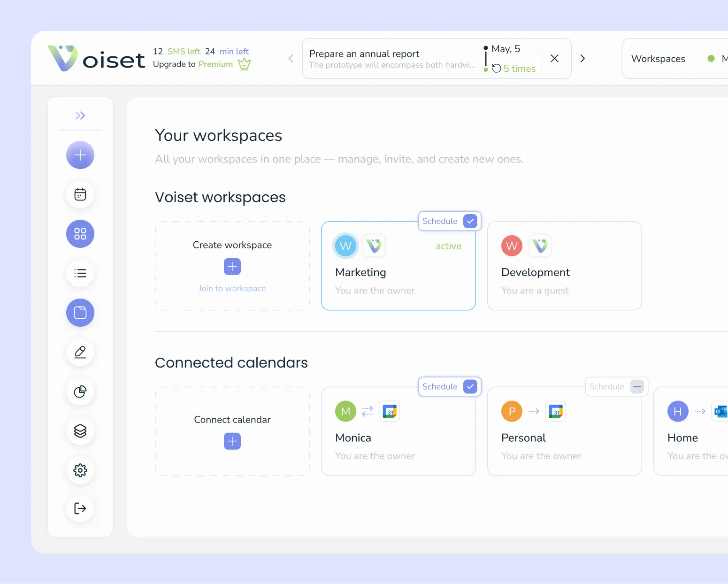Select the documents folder icon in sidebar
This screenshot has width=728, height=584.
80,313
